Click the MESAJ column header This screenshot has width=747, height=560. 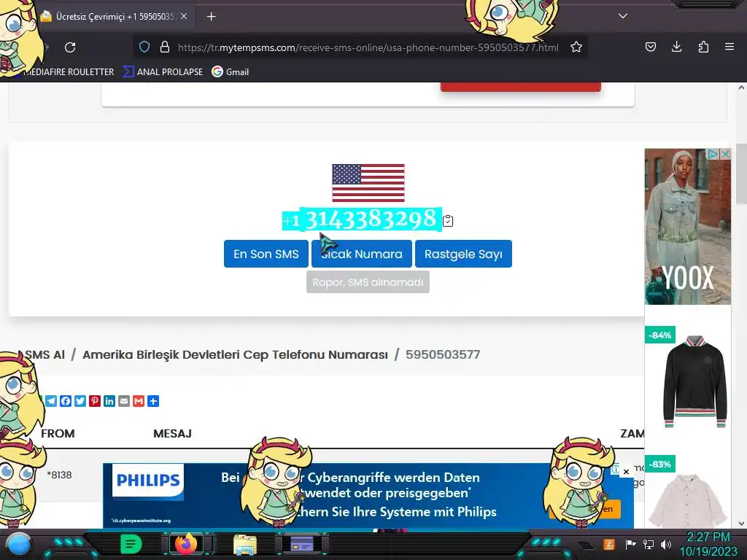172,433
